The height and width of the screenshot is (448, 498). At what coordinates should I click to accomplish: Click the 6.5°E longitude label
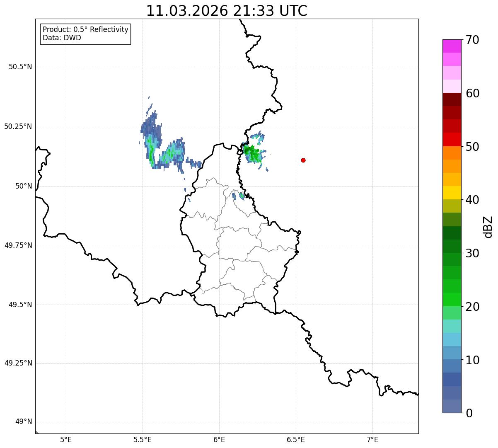tap(296, 440)
